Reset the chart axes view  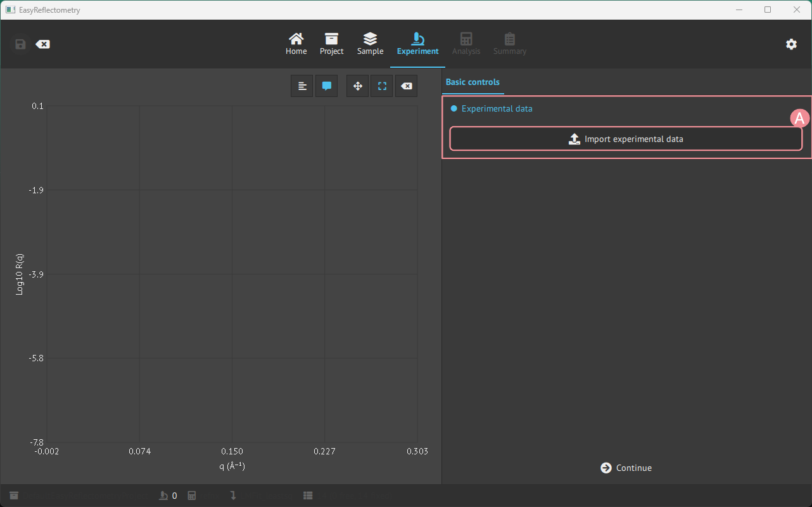407,86
